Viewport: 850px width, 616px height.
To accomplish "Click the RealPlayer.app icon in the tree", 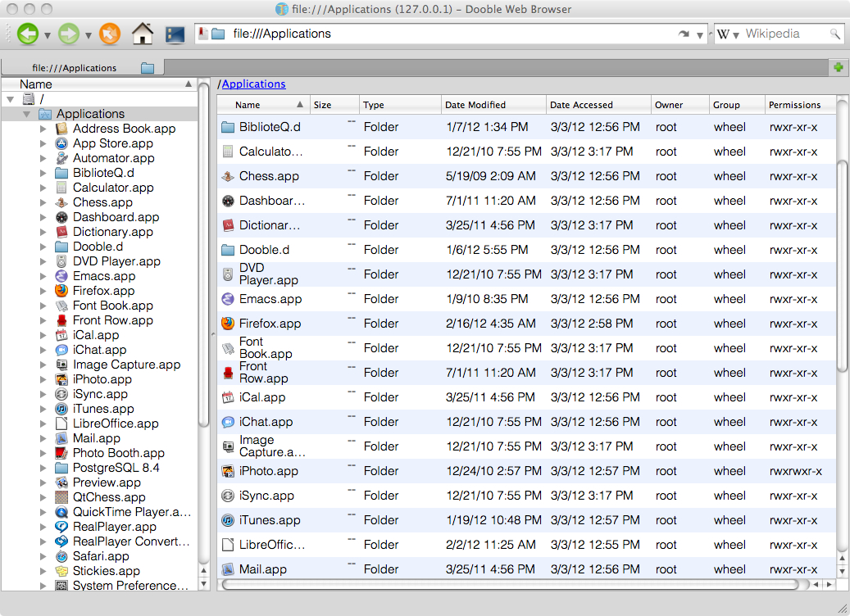I will (61, 527).
